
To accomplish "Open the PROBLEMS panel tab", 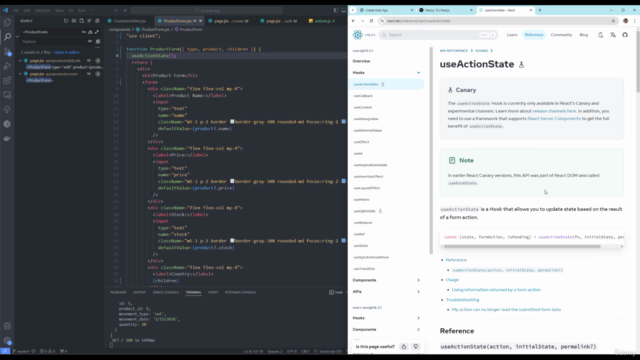I will click(118, 292).
